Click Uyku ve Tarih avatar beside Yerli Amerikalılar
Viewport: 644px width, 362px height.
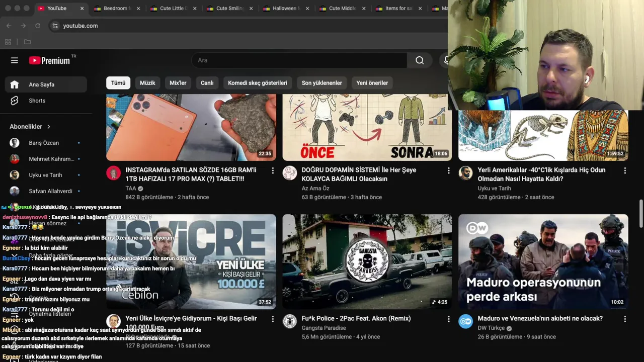466,173
